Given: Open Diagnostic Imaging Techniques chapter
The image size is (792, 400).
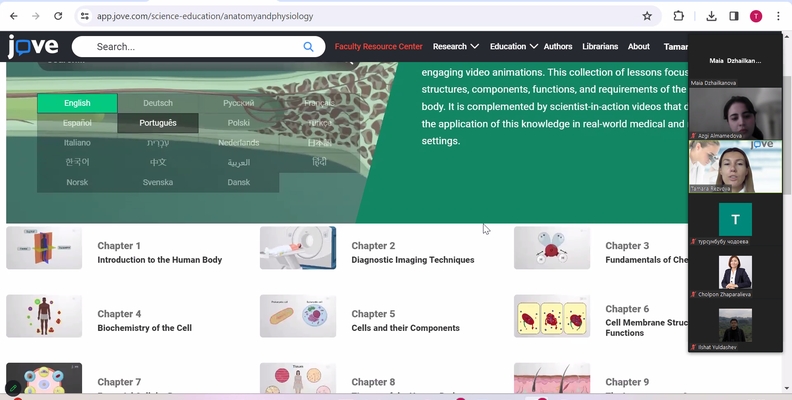Looking at the screenshot, I should (x=413, y=260).
